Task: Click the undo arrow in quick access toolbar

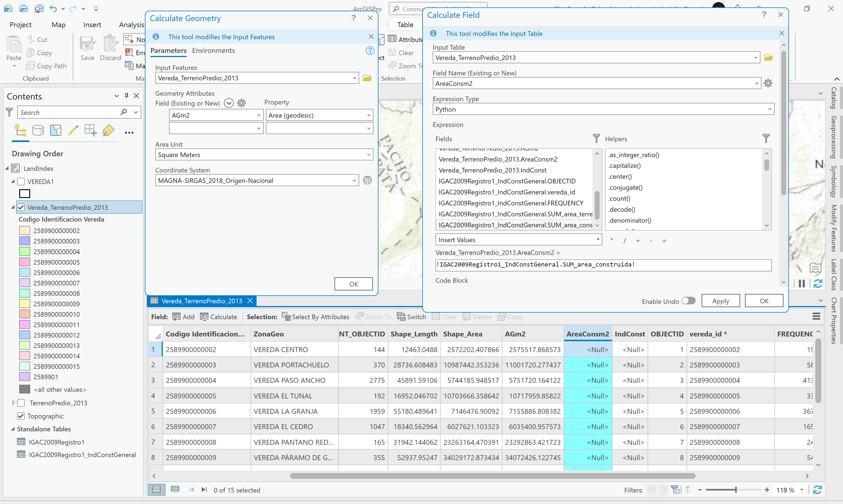Action: pos(53,9)
